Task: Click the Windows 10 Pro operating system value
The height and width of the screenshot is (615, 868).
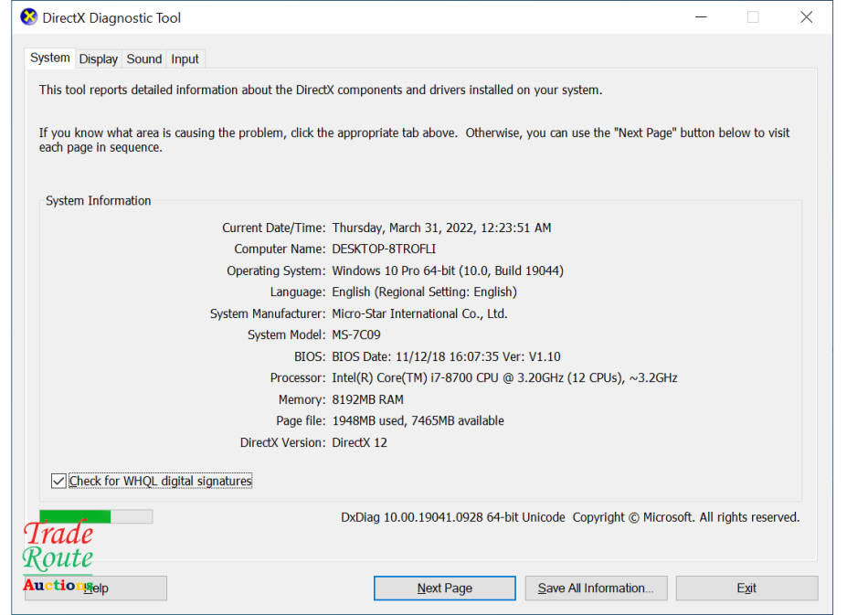Action: click(447, 270)
